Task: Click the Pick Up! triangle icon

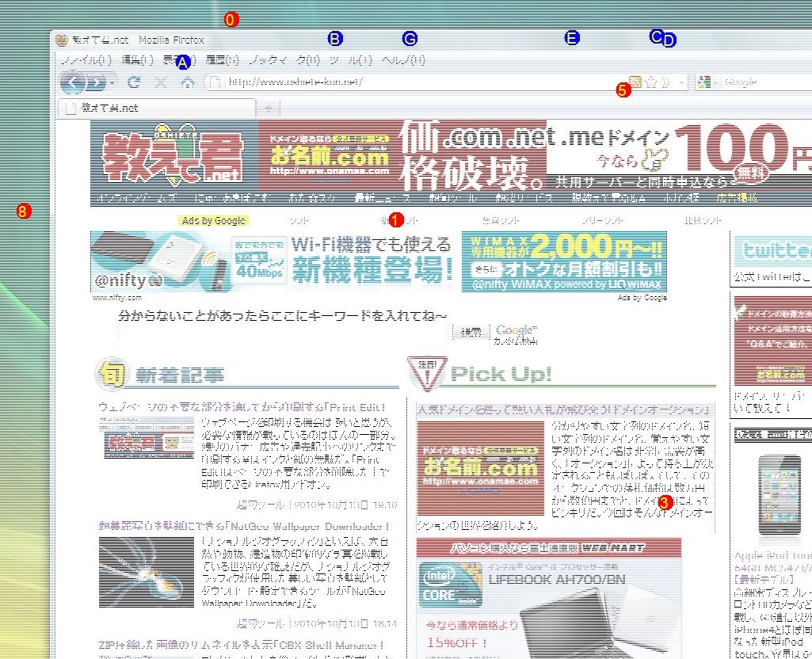Action: point(425,373)
